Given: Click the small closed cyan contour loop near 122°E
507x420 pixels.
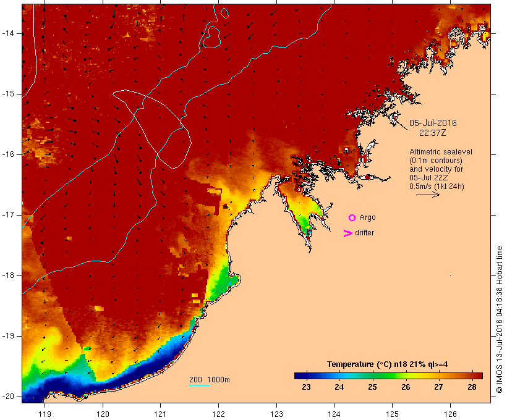Looking at the screenshot, I should point(224,13).
